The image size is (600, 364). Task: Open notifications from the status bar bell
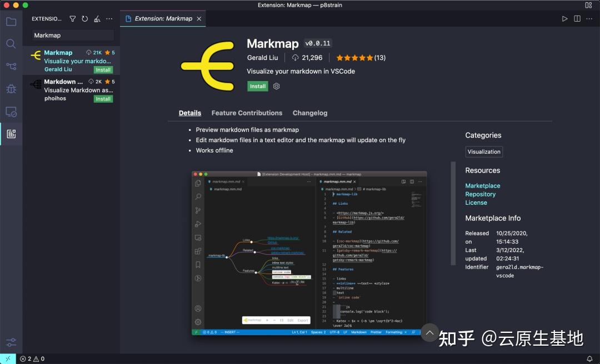(x=589, y=359)
